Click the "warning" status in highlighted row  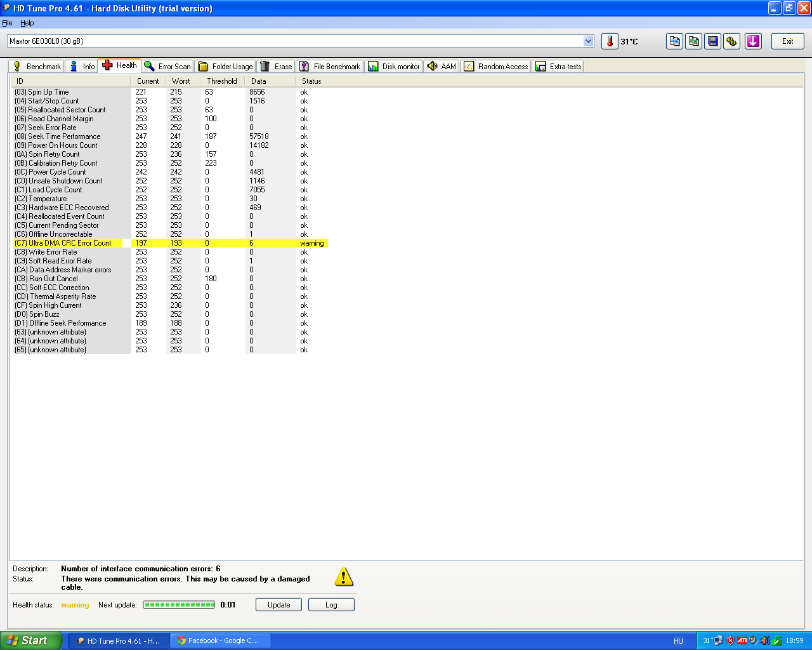tap(312, 243)
